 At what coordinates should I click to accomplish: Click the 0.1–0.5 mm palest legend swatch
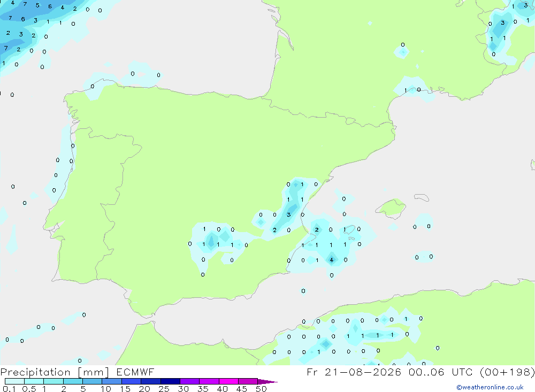pyautogui.click(x=14, y=381)
